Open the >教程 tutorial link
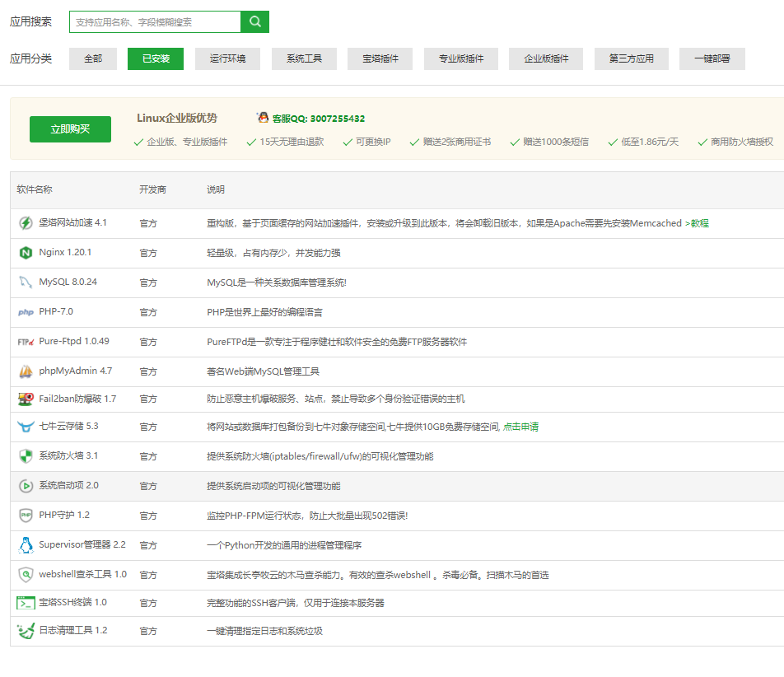This screenshot has width=784, height=677. [697, 223]
